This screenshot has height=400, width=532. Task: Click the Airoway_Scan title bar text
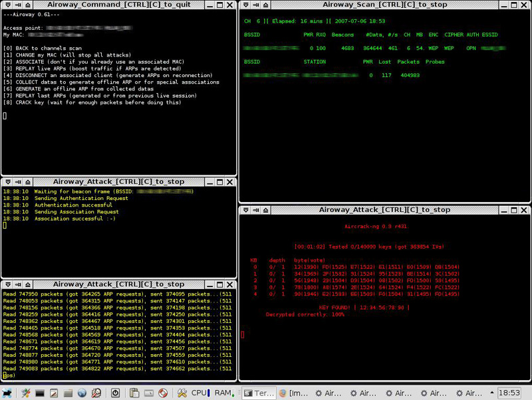click(x=385, y=5)
